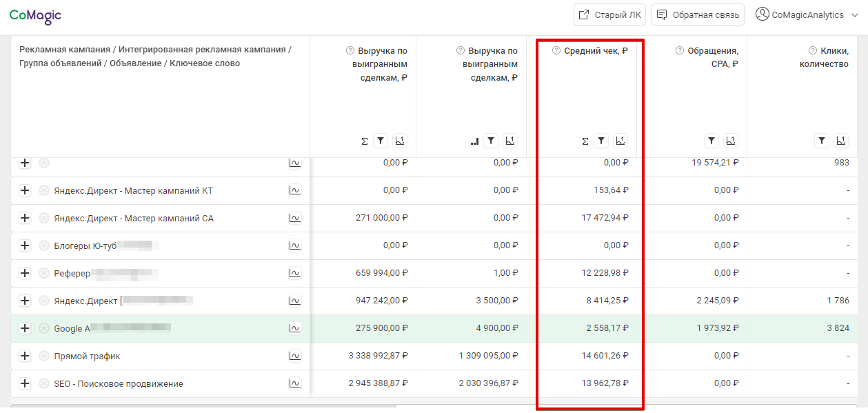Open the line chart for Прямой трафик
This screenshot has height=413, width=868.
point(295,356)
